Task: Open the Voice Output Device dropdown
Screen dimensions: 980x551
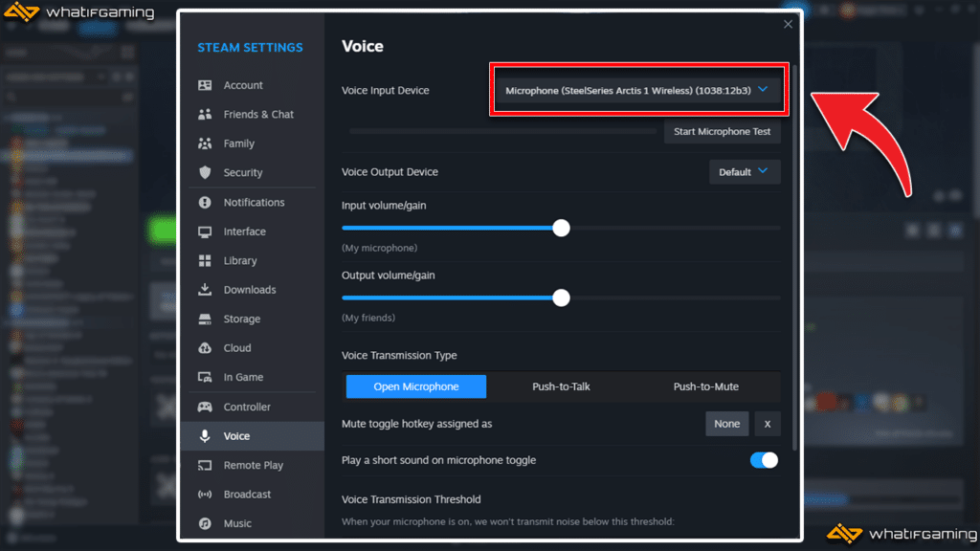Action: tap(745, 172)
